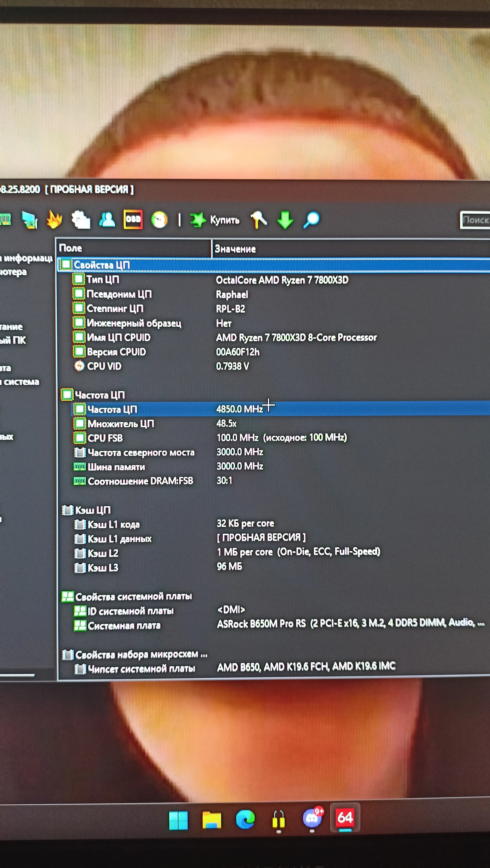Viewport: 490px width, 868px height.
Task: Click the green download arrow icon
Action: [285, 220]
